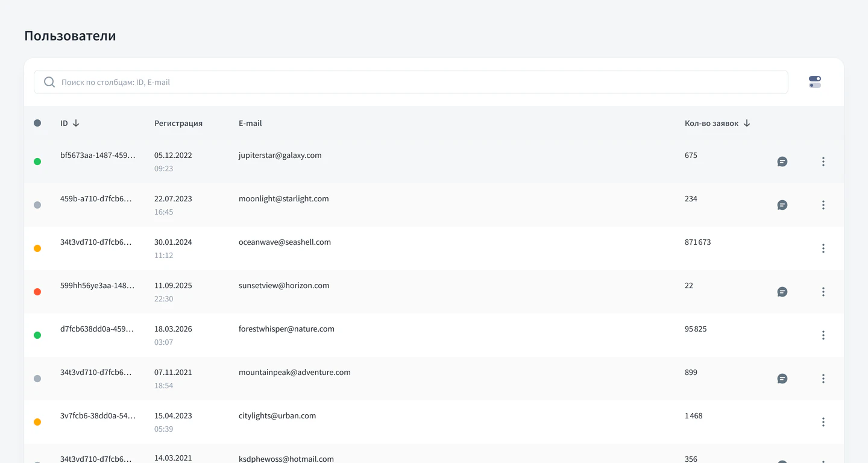The height and width of the screenshot is (463, 868).
Task: Click registration date 11.09.2025
Action: (x=173, y=285)
